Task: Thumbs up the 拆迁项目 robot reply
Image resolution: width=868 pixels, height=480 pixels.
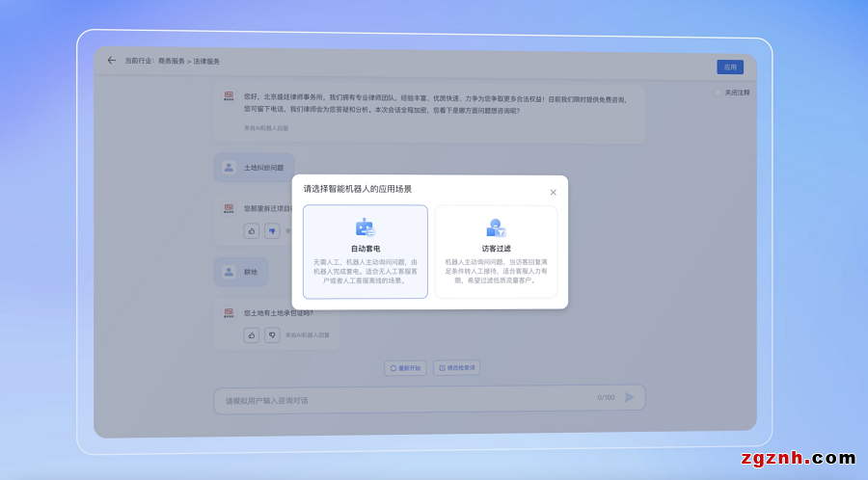Action: point(252,231)
